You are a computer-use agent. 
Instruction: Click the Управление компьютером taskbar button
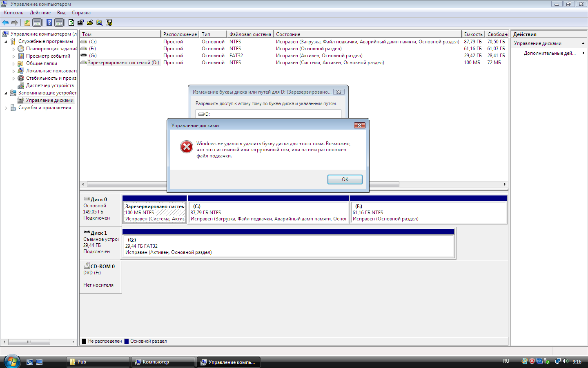click(229, 362)
